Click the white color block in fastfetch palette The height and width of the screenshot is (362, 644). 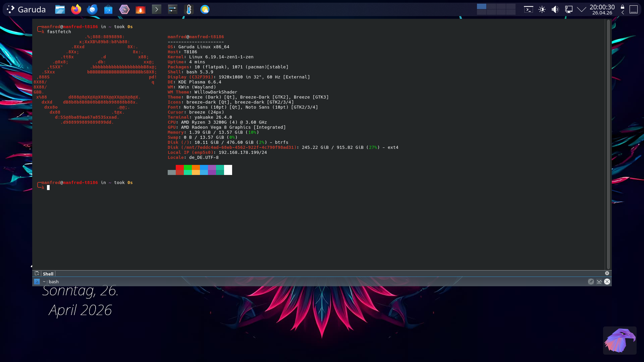(228, 170)
